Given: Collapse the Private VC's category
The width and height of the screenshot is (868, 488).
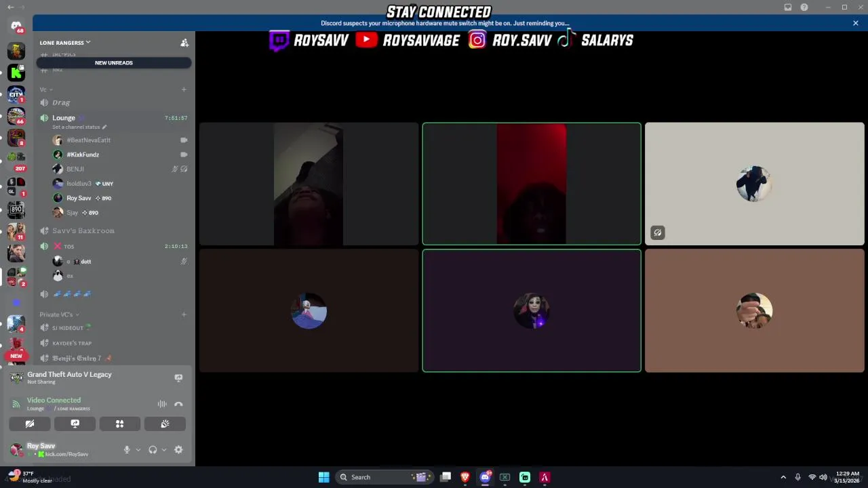Looking at the screenshot, I should [59, 314].
